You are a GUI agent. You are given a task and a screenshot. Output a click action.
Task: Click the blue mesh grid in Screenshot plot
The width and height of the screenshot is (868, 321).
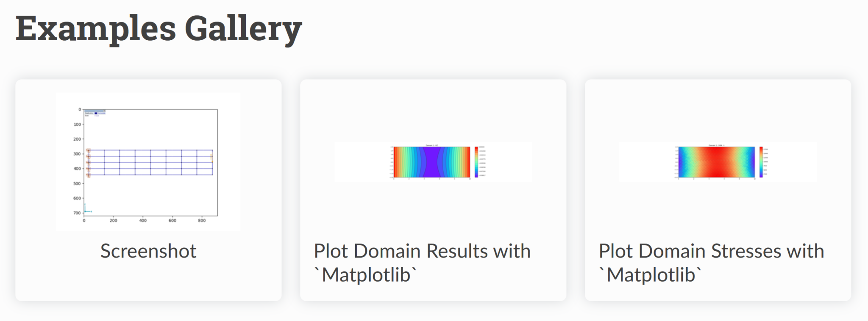pos(151,162)
